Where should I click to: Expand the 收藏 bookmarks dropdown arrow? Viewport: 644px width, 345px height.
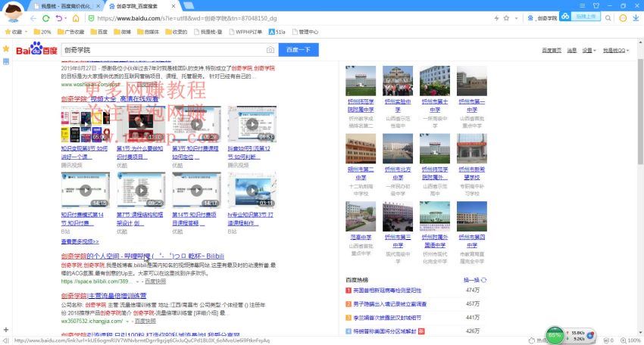[26, 32]
